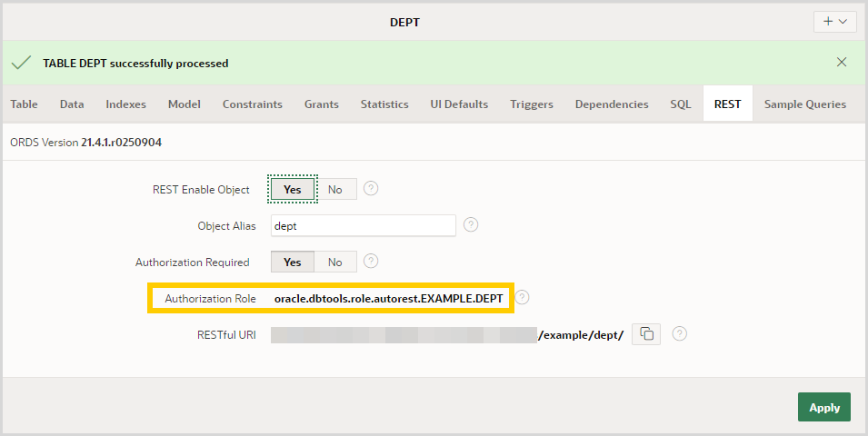Click the Apply button

pos(824,407)
